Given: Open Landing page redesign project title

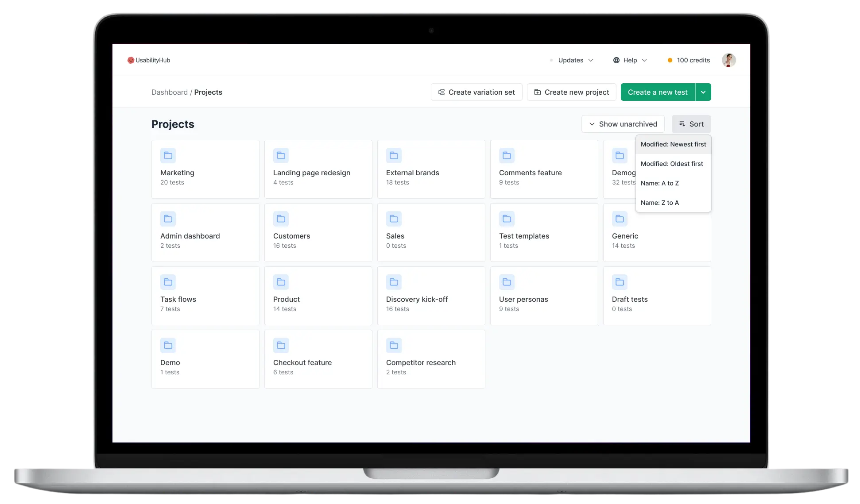Looking at the screenshot, I should (312, 173).
